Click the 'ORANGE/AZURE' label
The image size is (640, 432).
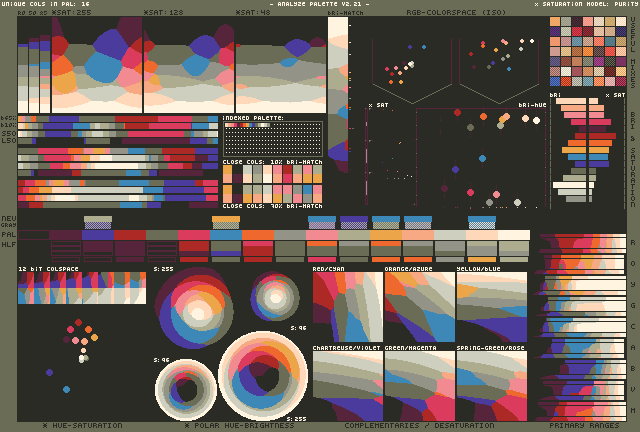pyautogui.click(x=408, y=269)
